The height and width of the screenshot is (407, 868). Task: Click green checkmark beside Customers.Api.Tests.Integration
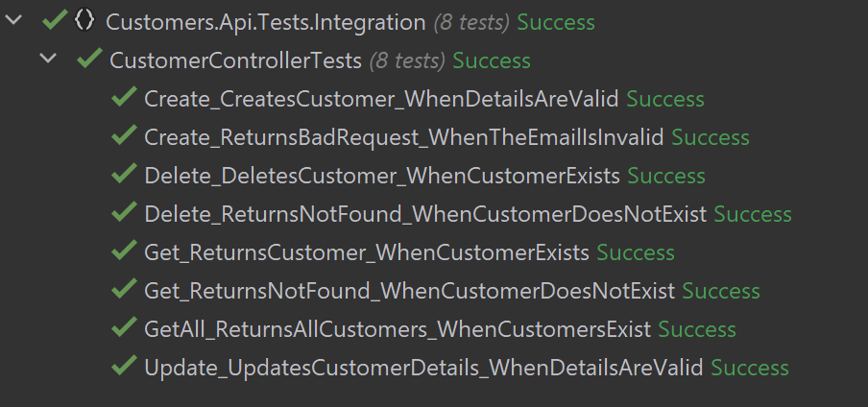54,21
